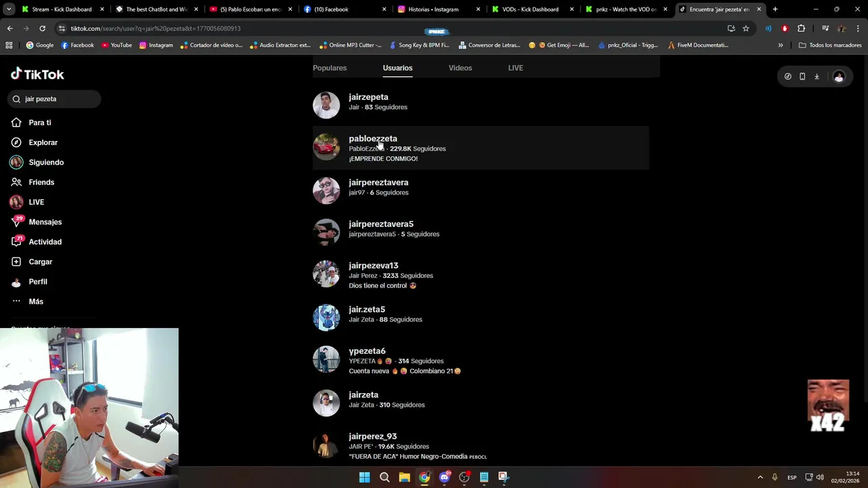Viewport: 868px width, 488px height.
Task: Open the Siguiendo sidebar item
Action: (x=45, y=163)
